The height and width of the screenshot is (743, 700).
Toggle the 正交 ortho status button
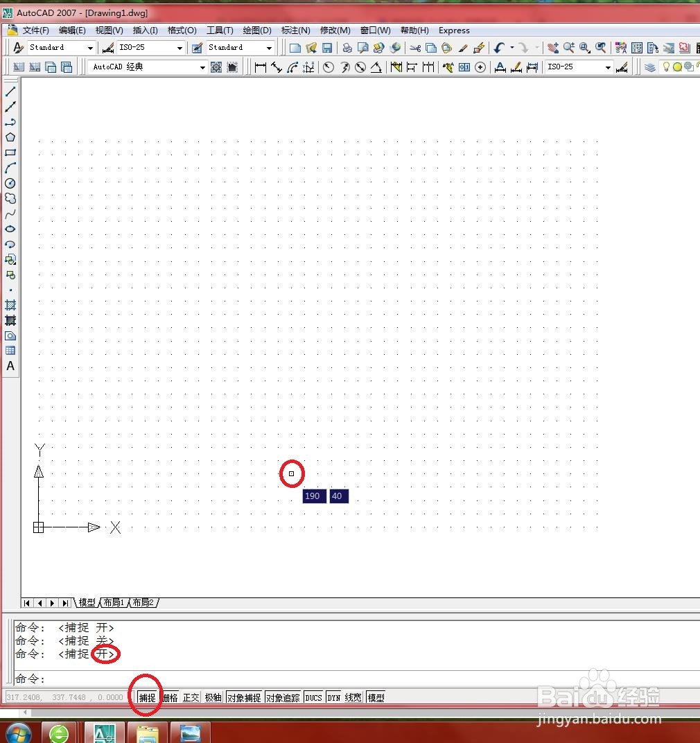(x=191, y=697)
